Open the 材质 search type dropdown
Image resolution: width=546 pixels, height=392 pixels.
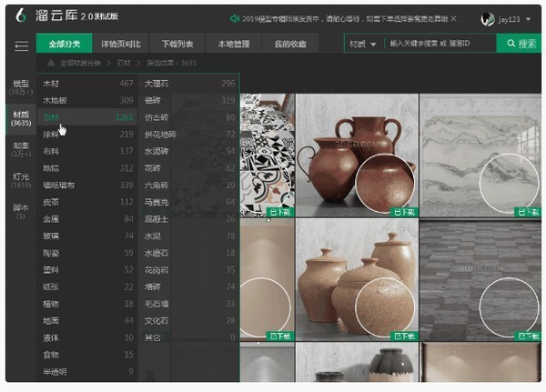click(361, 44)
